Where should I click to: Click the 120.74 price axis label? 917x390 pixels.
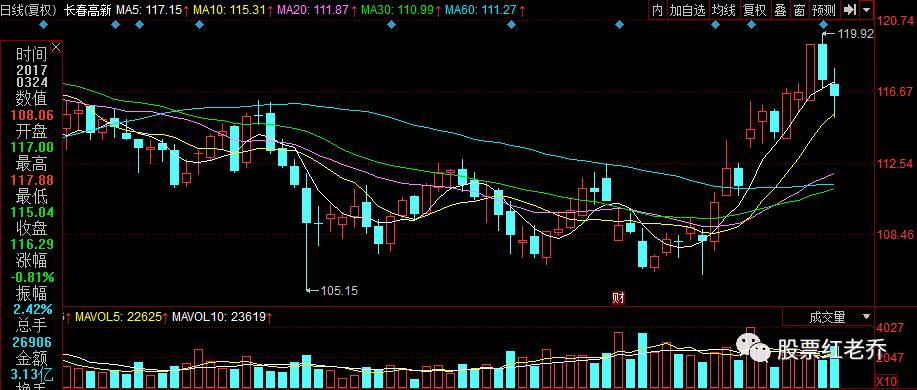(x=895, y=20)
